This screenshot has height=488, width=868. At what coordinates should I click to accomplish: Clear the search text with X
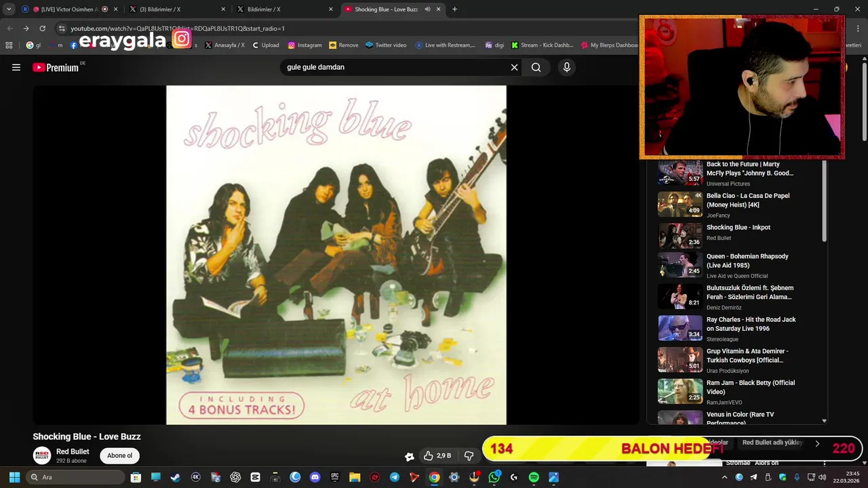point(514,67)
